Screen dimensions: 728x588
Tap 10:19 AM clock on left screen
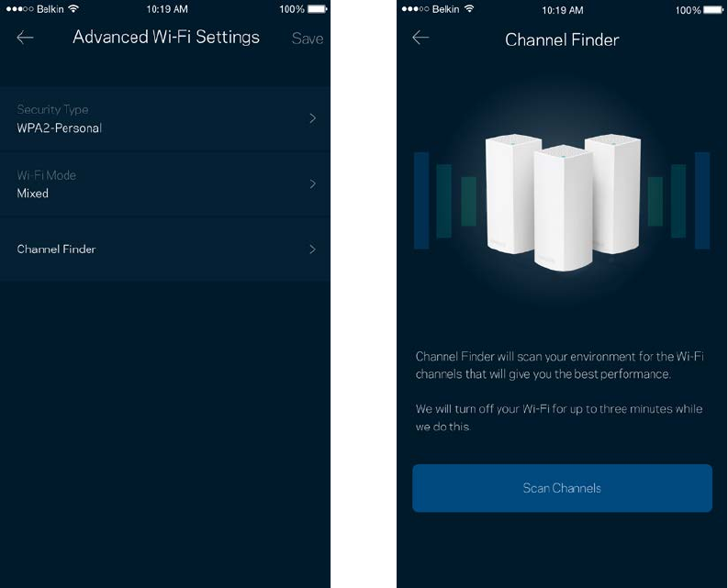tap(167, 9)
